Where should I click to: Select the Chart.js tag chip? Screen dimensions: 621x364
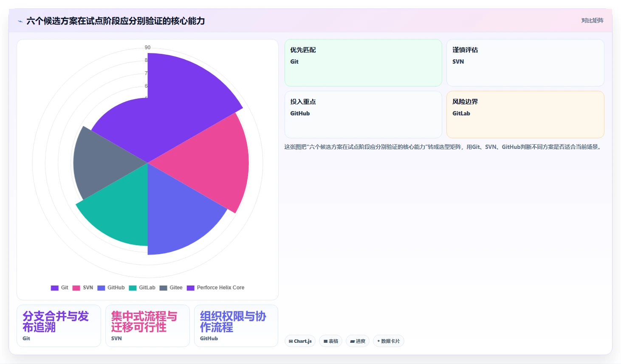pyautogui.click(x=300, y=341)
